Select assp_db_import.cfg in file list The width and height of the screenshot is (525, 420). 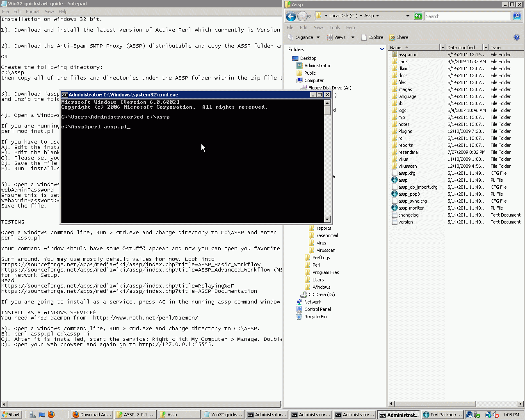tap(418, 187)
